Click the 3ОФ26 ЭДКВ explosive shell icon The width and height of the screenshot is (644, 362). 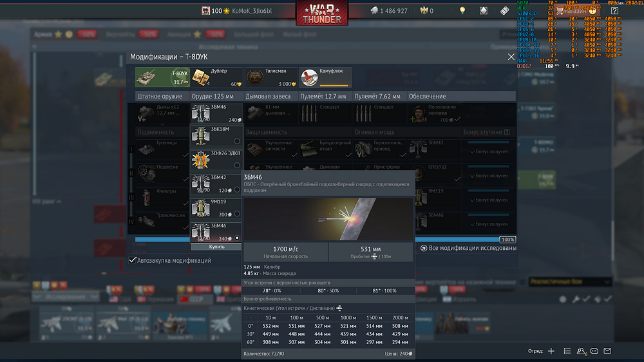pyautogui.click(x=201, y=160)
